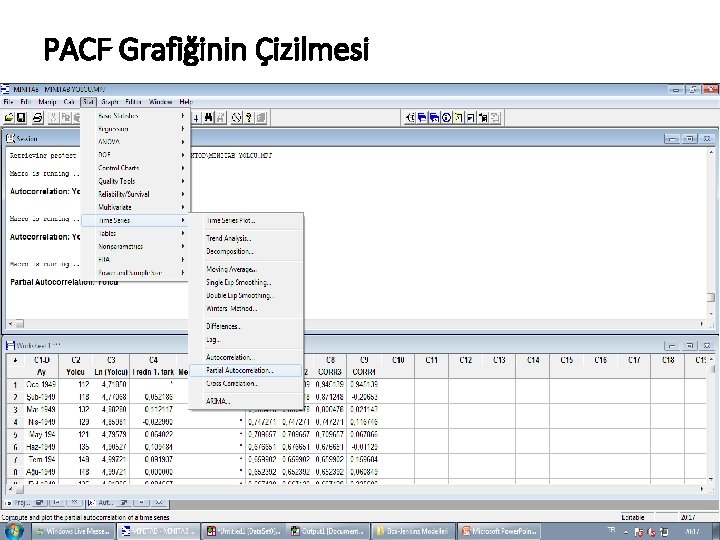
Task: Choose Moving Average in submenu
Action: click(246, 269)
